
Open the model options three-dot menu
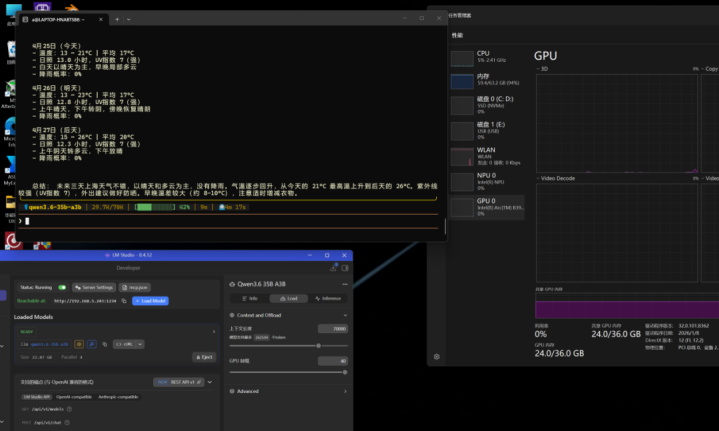(345, 282)
